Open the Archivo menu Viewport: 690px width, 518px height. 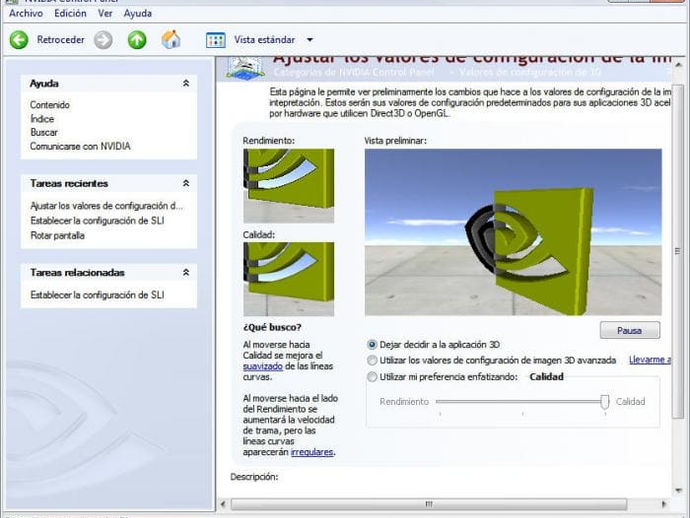point(26,13)
